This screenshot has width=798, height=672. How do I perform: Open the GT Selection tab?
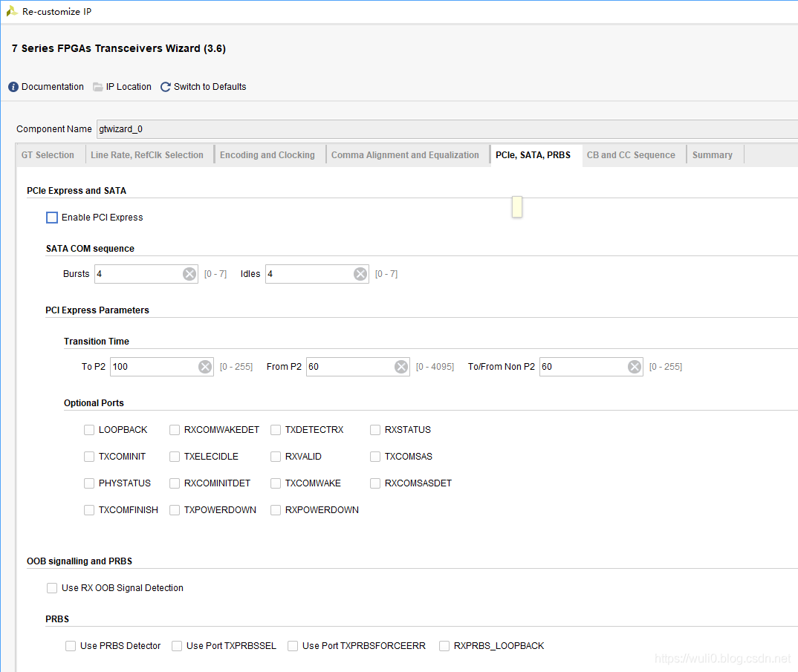(48, 155)
